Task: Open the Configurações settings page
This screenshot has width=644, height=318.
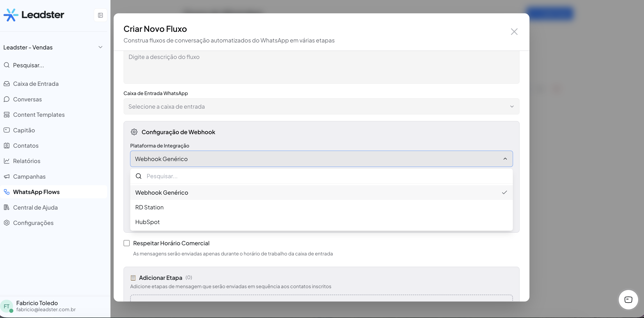Action: pyautogui.click(x=33, y=223)
